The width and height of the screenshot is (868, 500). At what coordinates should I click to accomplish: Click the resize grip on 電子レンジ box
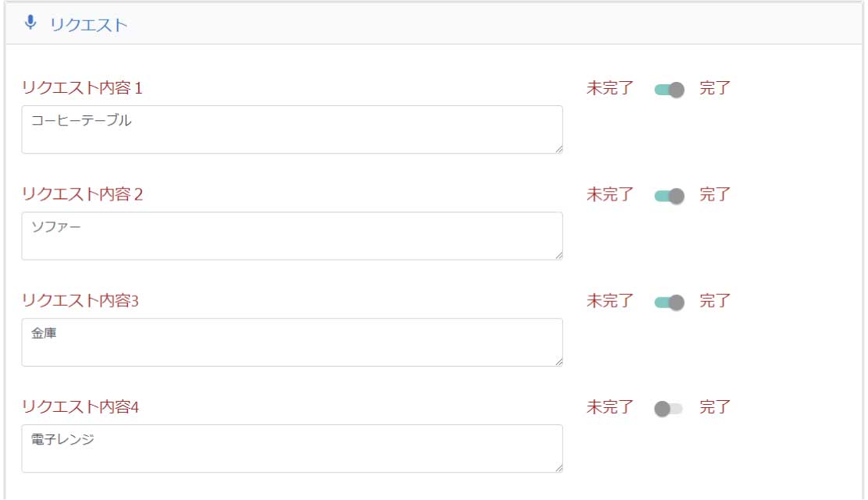(x=559, y=467)
